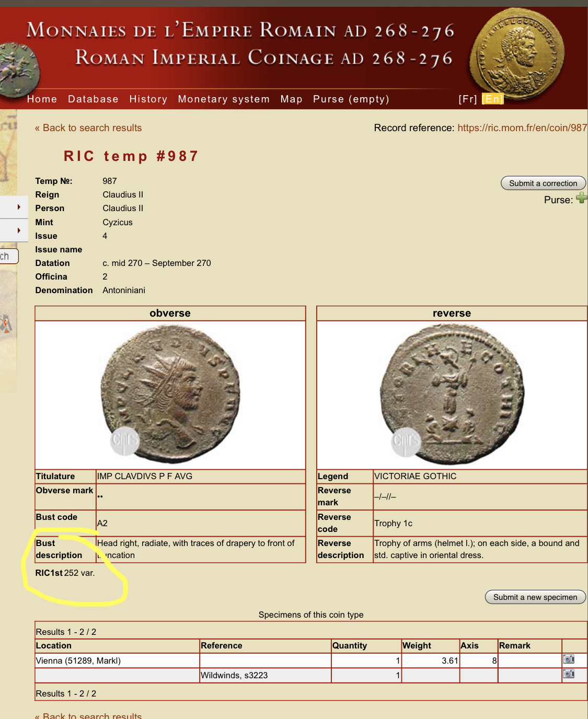
Task: Open the History page
Action: (148, 99)
